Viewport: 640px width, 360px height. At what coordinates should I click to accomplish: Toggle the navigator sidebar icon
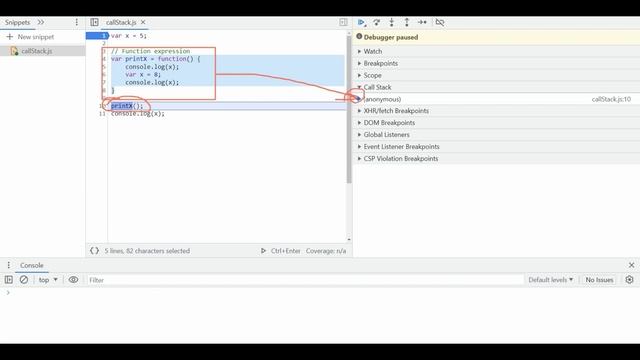click(x=94, y=22)
